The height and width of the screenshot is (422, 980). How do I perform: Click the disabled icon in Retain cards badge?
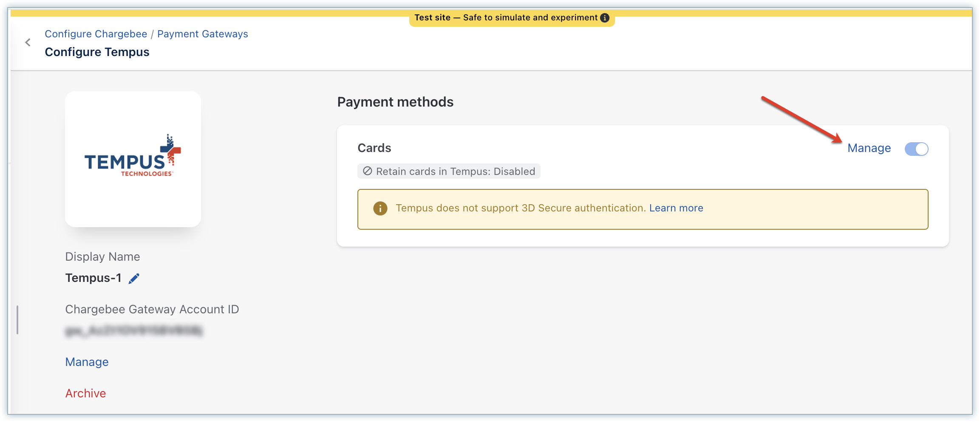[368, 171]
